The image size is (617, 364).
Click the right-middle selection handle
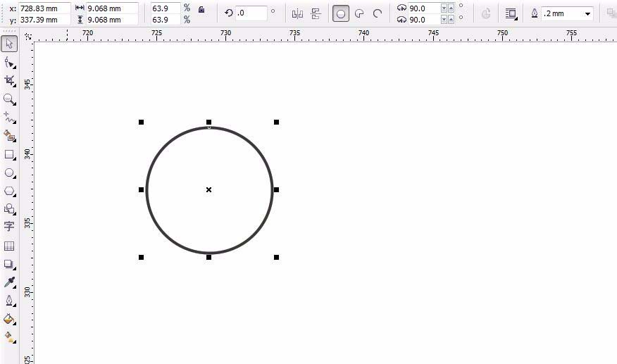(276, 189)
